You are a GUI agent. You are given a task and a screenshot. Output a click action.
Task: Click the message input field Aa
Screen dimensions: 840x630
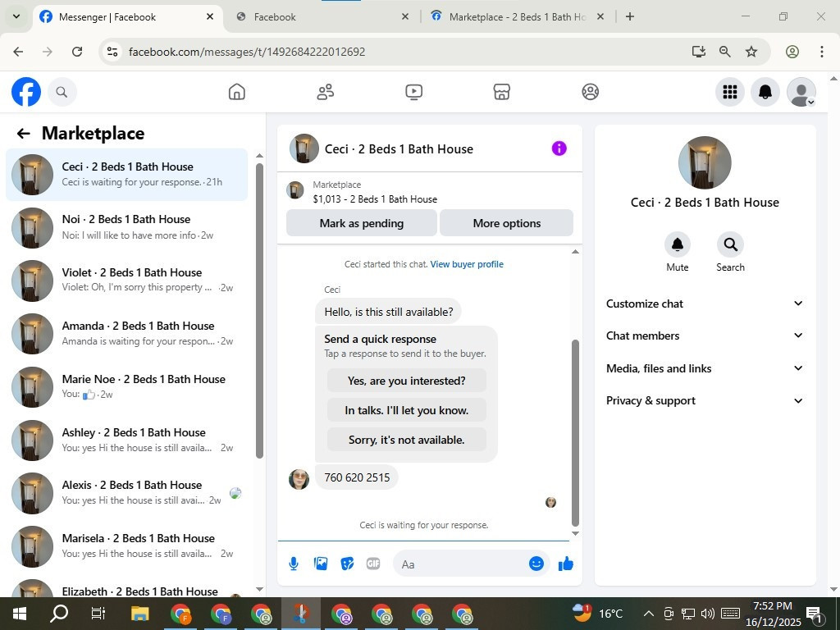pos(461,564)
